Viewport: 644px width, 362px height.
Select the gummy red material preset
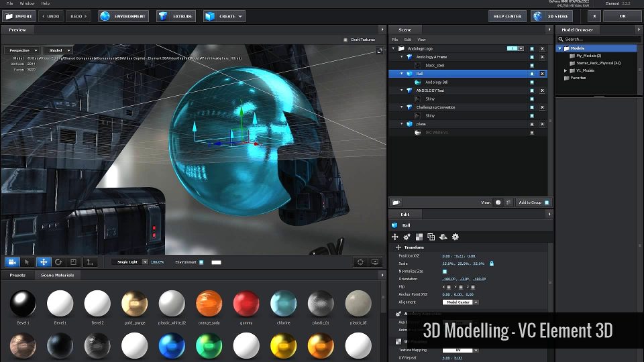[x=246, y=303]
